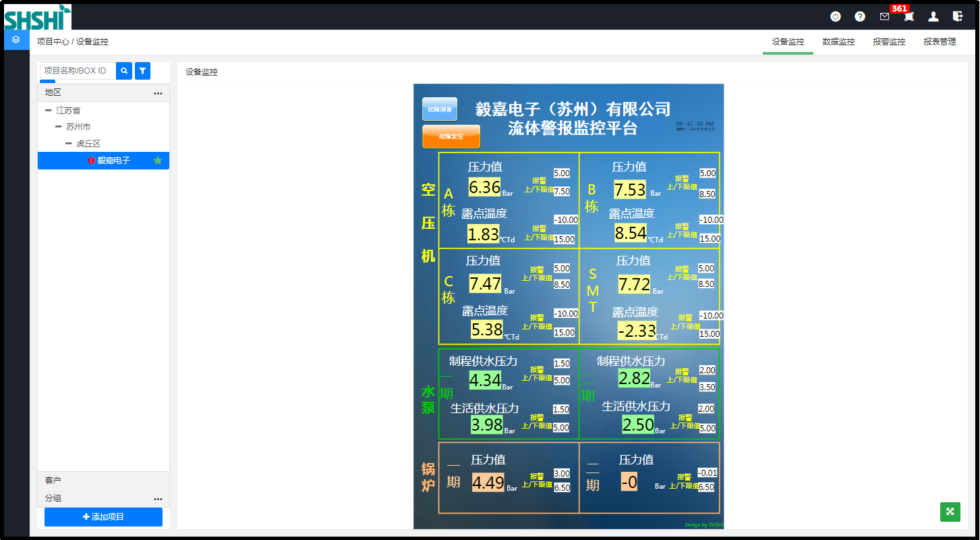Click the 二期 生活供水压力 value 2.50
Screen dimensions: 980x540
(x=638, y=425)
